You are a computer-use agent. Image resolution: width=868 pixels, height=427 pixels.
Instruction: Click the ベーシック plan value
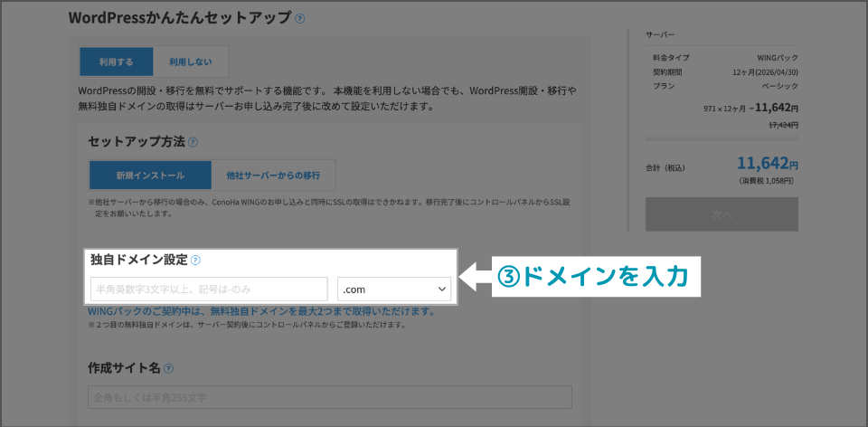(x=780, y=87)
